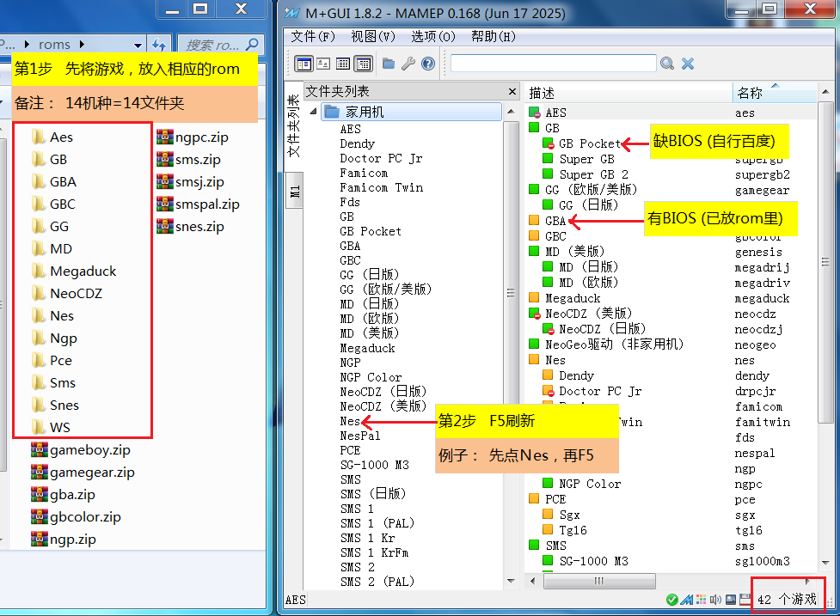The height and width of the screenshot is (616, 840).
Task: Select Famicom Twin in the folder tree
Action: coord(382,187)
